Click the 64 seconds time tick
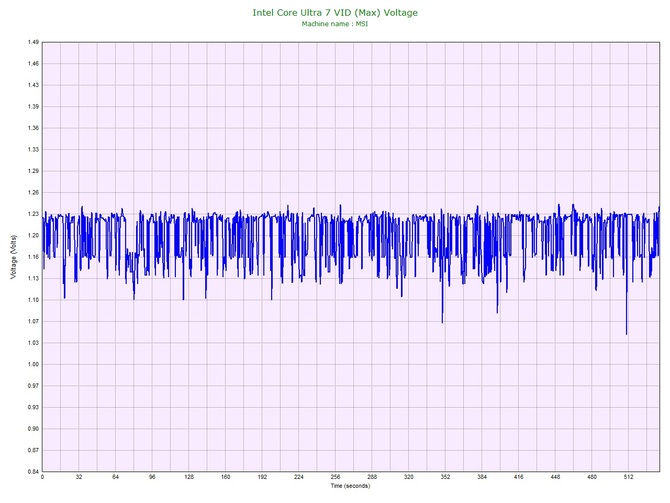The image size is (670, 503). [x=115, y=477]
